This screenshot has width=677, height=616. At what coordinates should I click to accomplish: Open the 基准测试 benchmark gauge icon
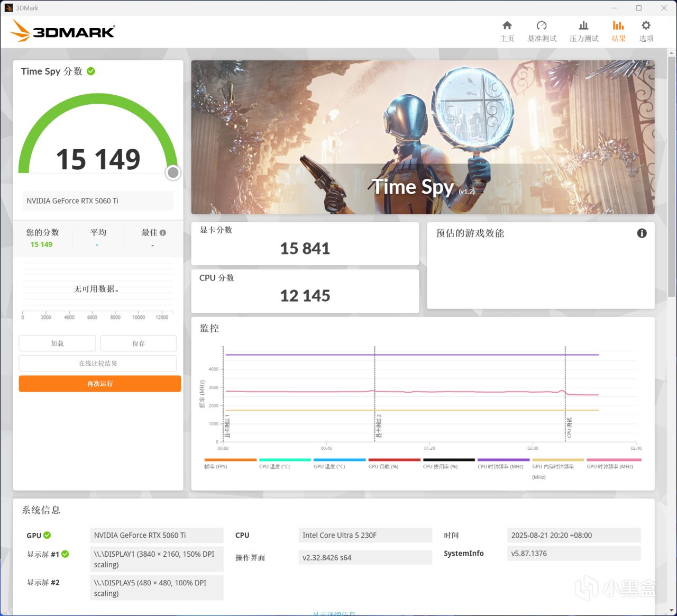(542, 25)
